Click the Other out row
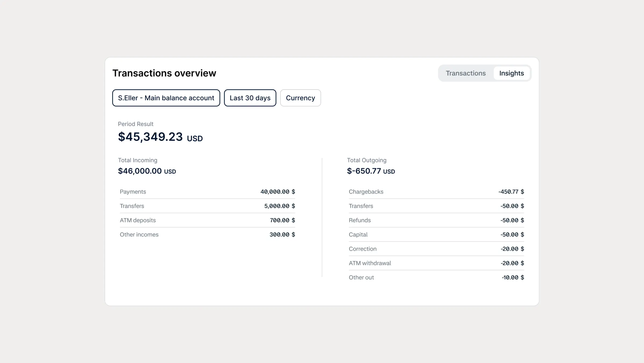 coord(436,277)
